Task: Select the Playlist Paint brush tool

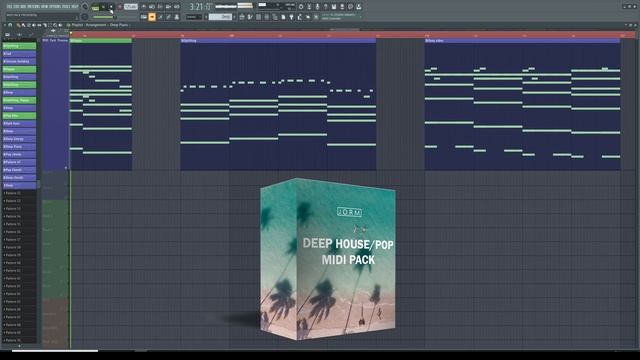Action: 23,25
